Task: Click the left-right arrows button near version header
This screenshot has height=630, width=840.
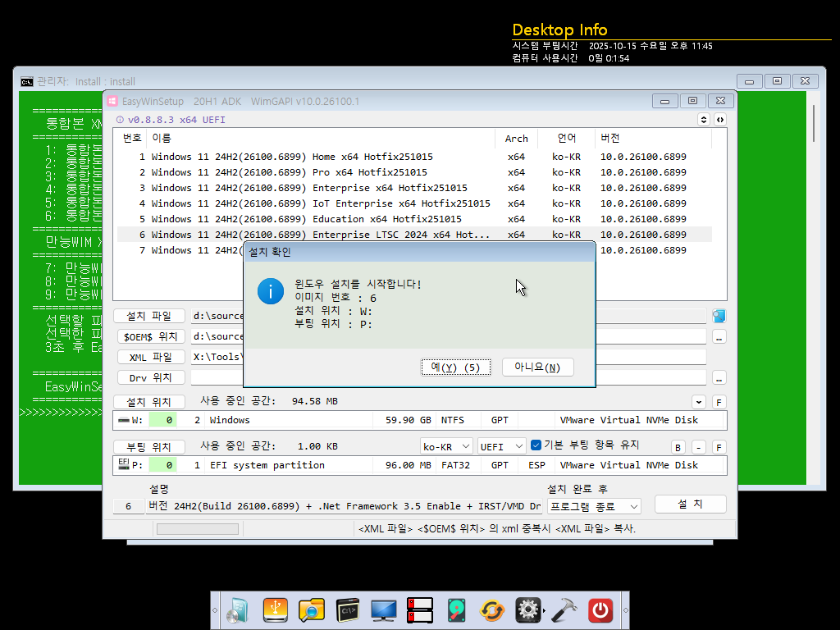Action: point(720,120)
